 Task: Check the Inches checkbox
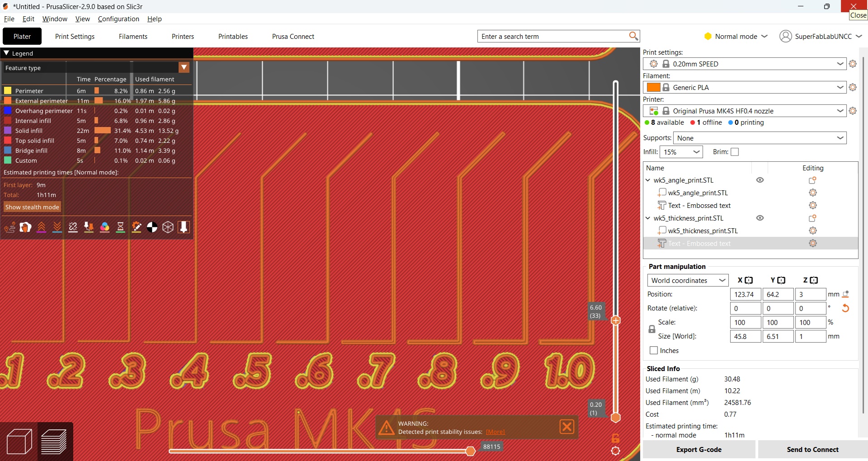(x=654, y=350)
